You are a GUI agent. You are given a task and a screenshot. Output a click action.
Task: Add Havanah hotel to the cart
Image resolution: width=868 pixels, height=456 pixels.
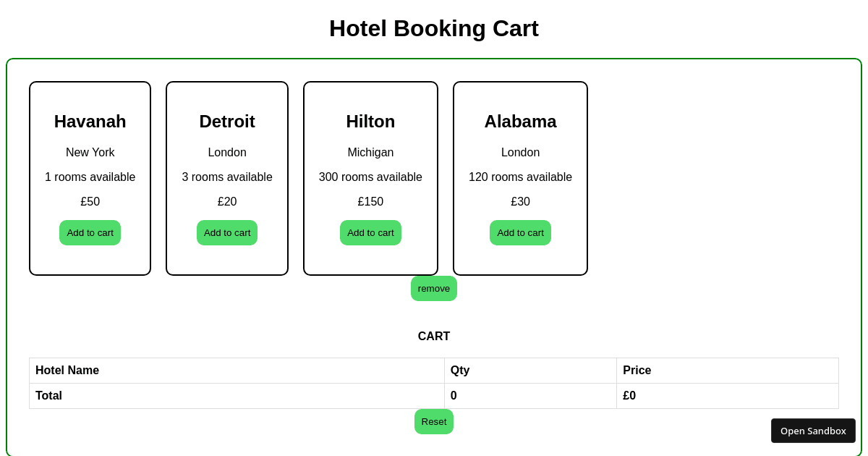click(x=90, y=232)
